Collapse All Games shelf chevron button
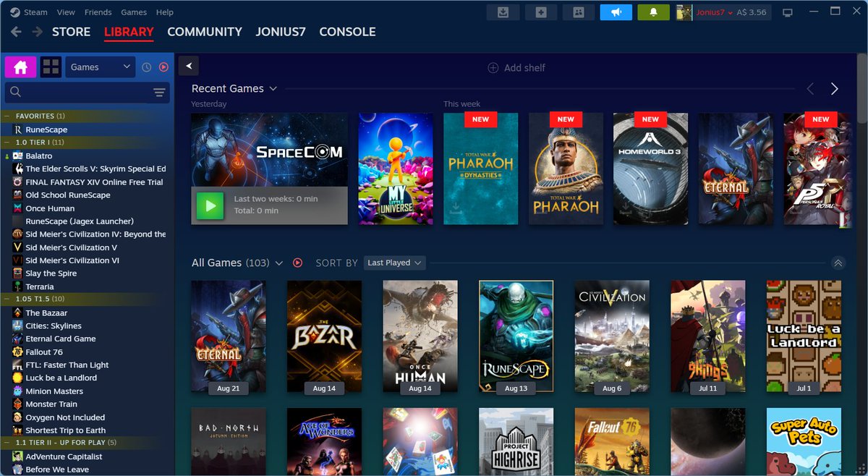868x476 pixels. tap(838, 263)
